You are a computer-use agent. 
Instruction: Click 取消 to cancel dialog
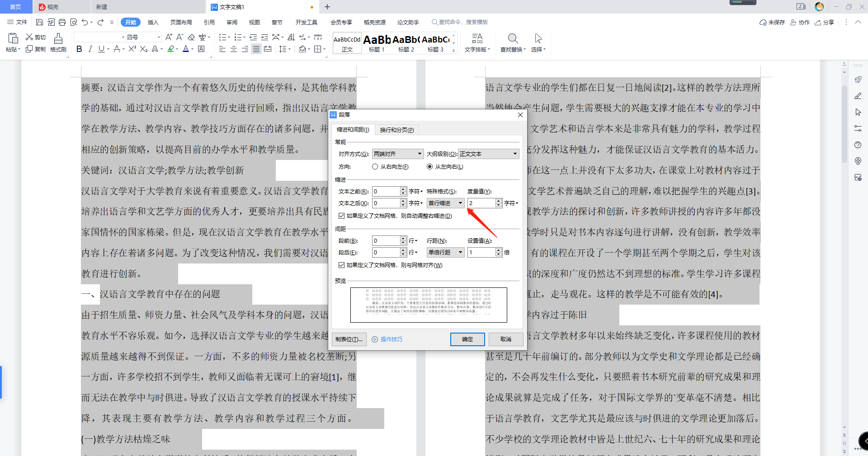coord(505,339)
